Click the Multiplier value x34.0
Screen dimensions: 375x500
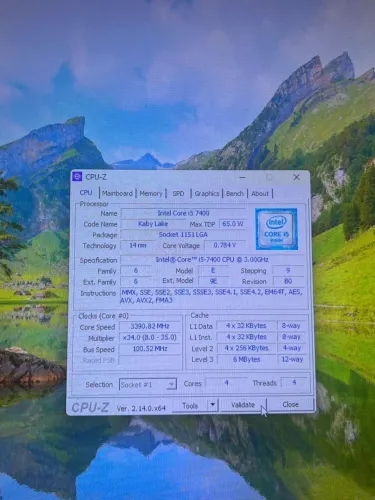150,337
